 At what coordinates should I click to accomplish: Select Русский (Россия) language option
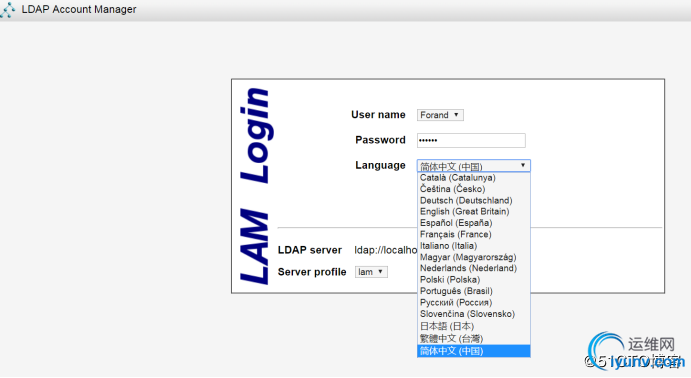point(473,303)
